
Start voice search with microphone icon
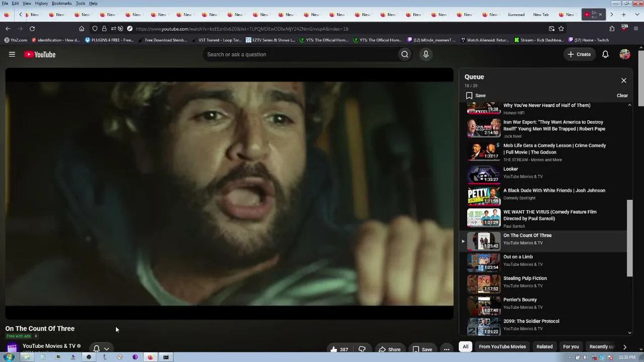[x=426, y=54]
